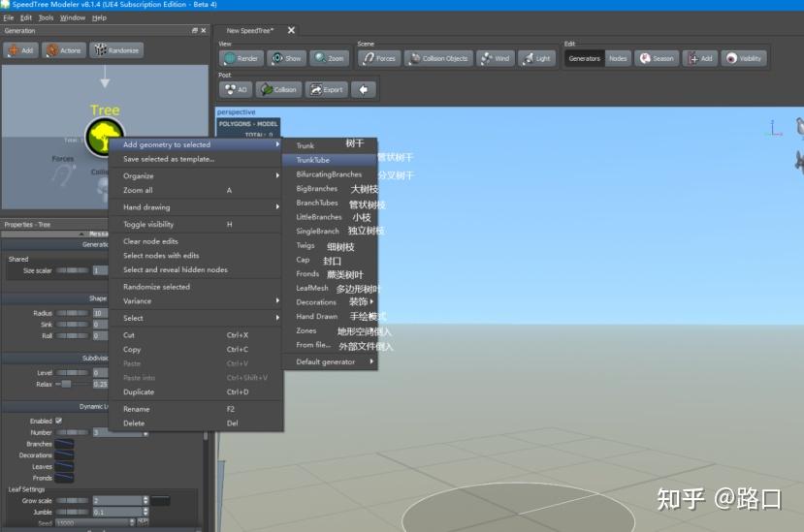Open the Edit menu

(25, 18)
